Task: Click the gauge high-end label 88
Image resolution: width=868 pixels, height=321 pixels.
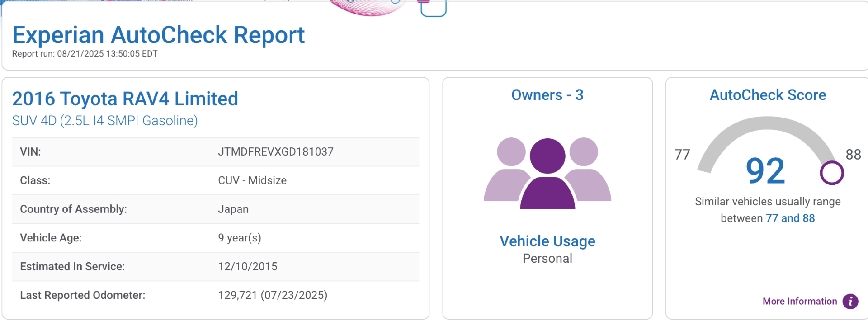Action: (854, 155)
